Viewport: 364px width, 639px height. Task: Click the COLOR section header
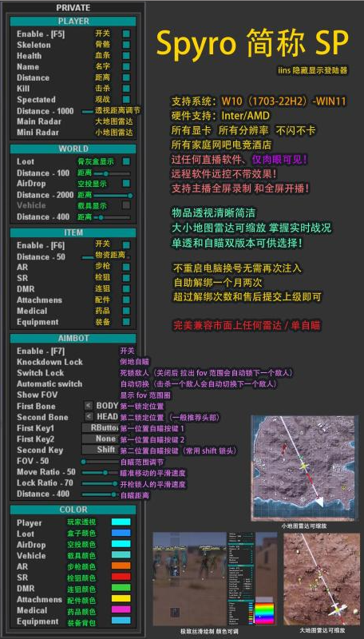point(73,510)
